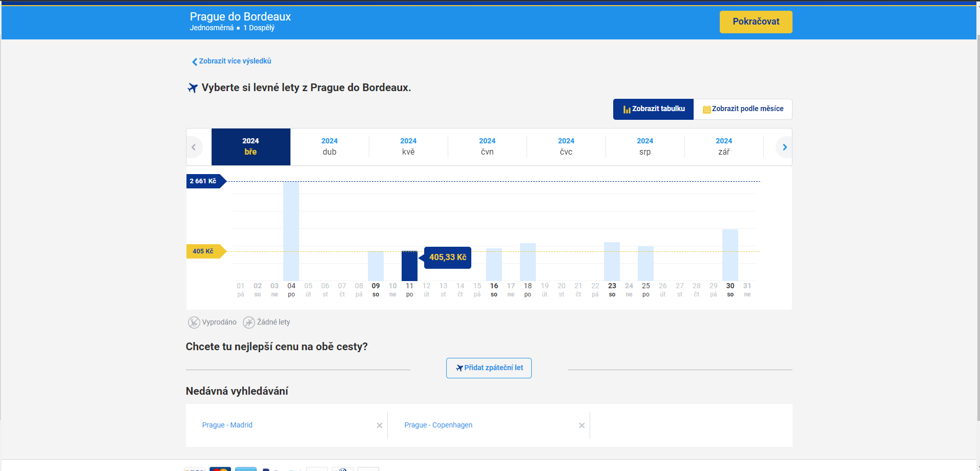
Task: Switch to Zobrazit tabulku view
Action: [x=653, y=109]
